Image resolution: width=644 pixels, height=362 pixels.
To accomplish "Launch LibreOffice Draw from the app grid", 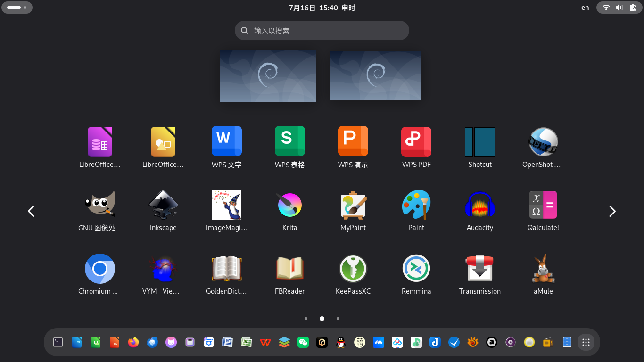I will click(163, 142).
